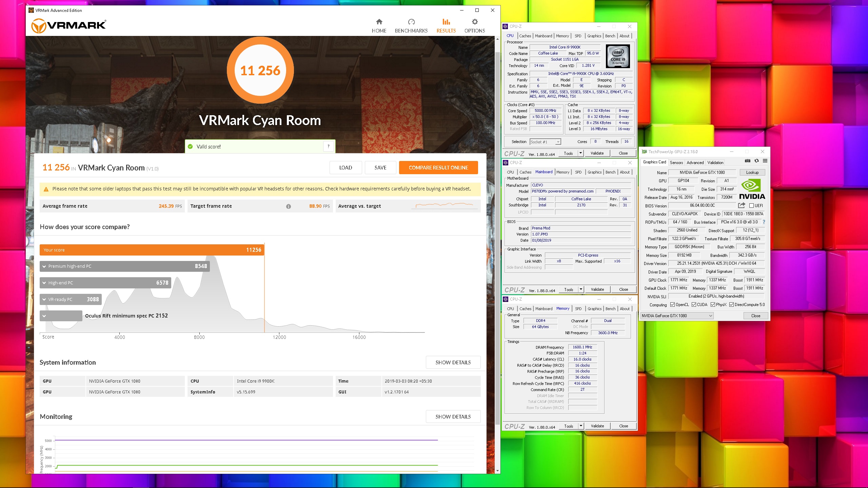Open Tools dropdown arrow in Memory CPU-Z window
Viewport: 868px width, 488px height.
tap(581, 426)
